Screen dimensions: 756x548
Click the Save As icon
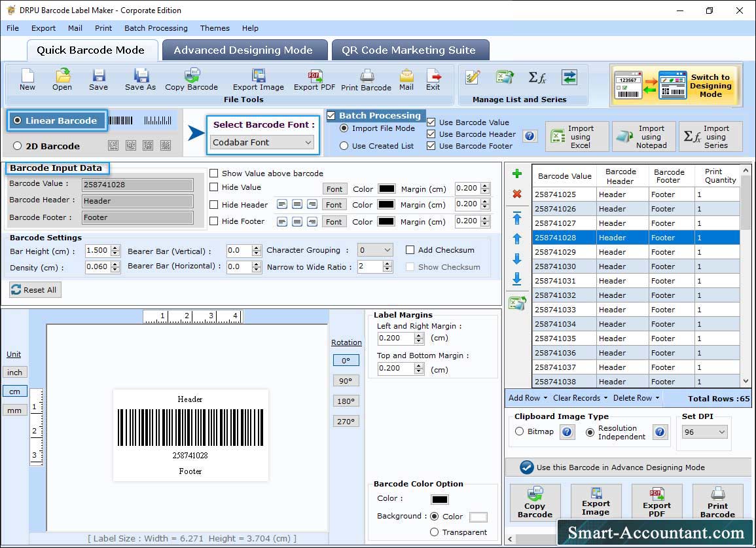click(140, 80)
